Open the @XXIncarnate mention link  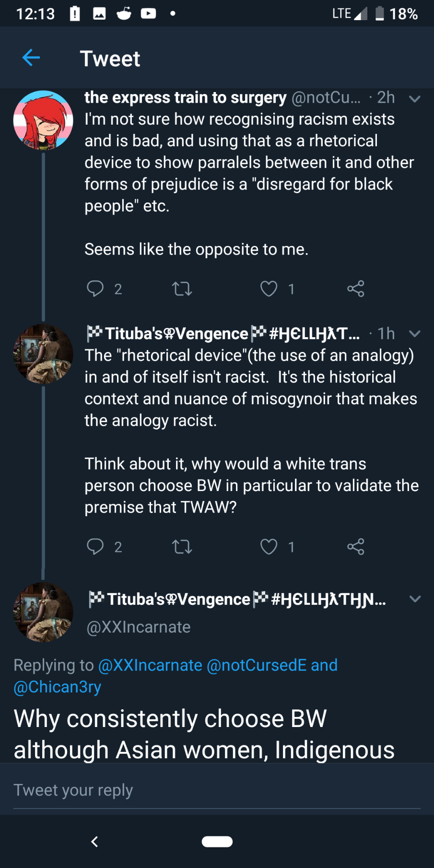coord(150,665)
